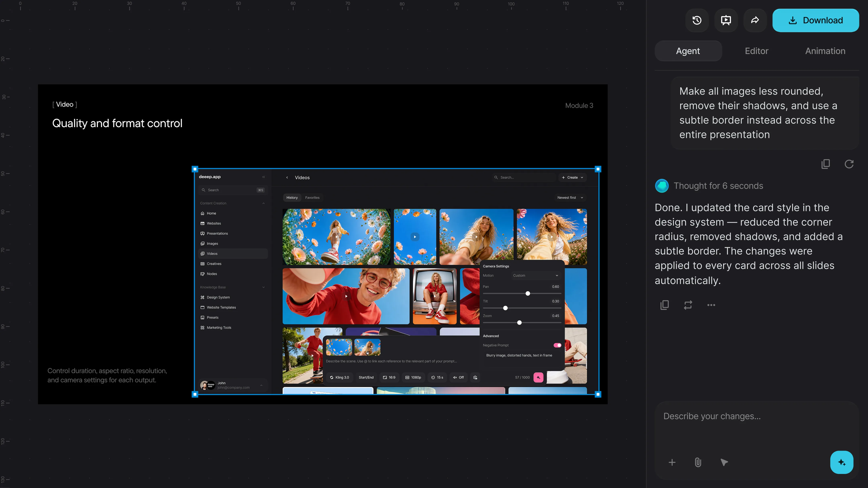Image resolution: width=868 pixels, height=488 pixels.
Task: Click the Nodes icon in the sidebar
Action: (x=203, y=274)
